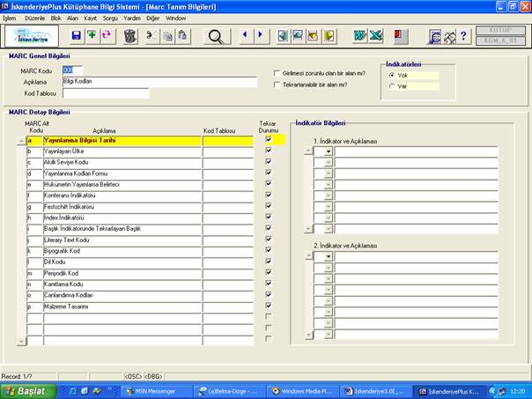
Task: Click the copy pages icon
Action: point(168,35)
